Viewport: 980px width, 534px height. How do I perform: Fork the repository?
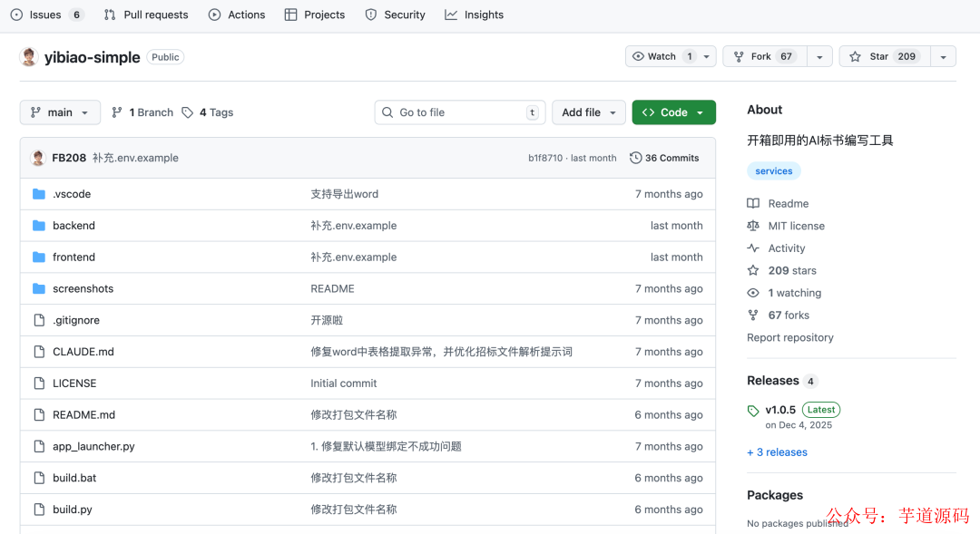(x=765, y=56)
